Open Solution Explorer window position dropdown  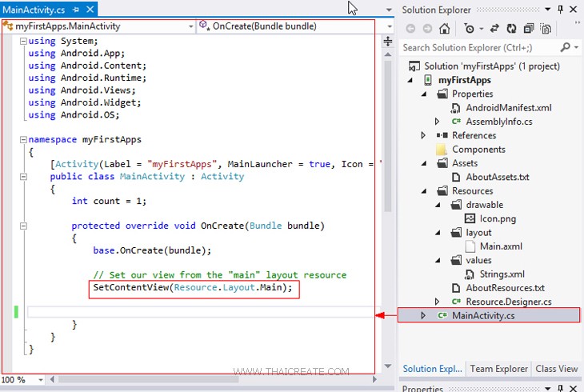pos(547,10)
